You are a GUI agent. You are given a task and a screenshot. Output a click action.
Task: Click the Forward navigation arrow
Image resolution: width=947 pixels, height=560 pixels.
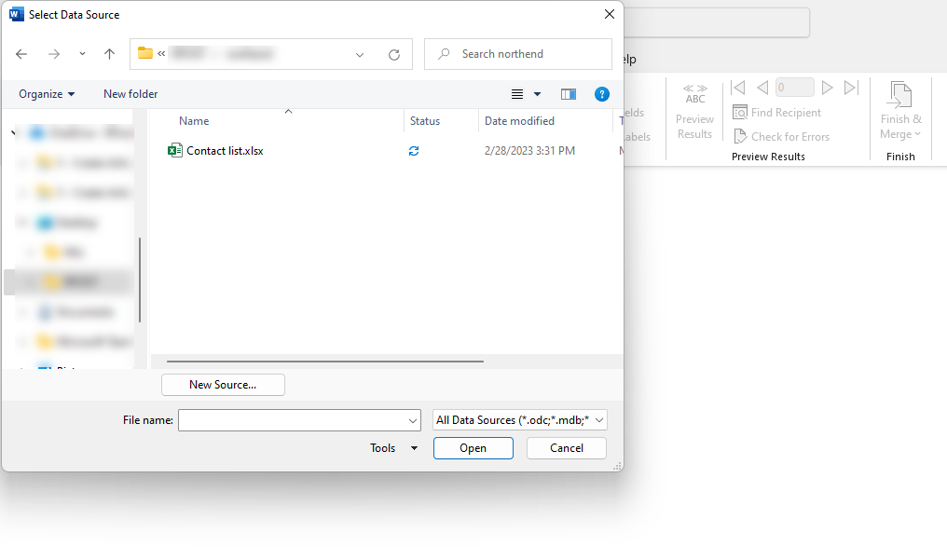[x=53, y=54]
